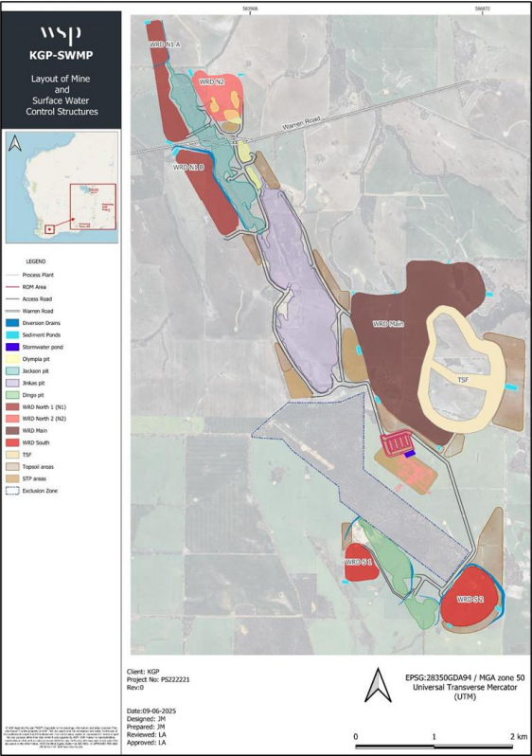Click the 'Rev:0' text
532x756 pixels.
[135, 688]
